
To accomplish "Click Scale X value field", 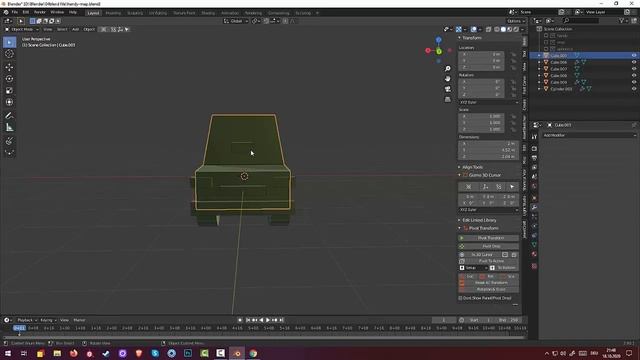I will pos(482,116).
